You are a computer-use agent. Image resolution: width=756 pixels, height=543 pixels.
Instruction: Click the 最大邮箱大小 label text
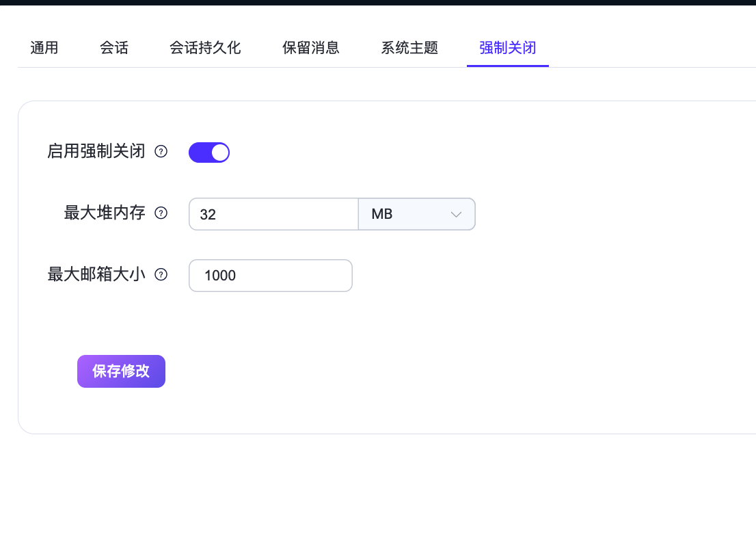pyautogui.click(x=96, y=274)
